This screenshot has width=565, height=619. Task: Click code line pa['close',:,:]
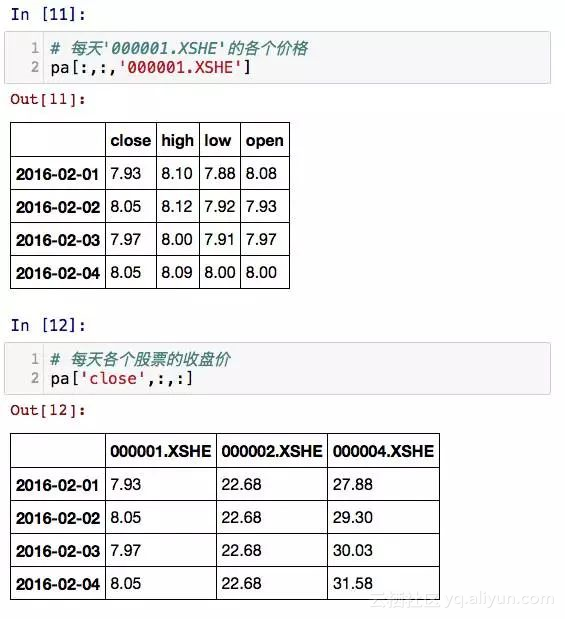click(122, 379)
